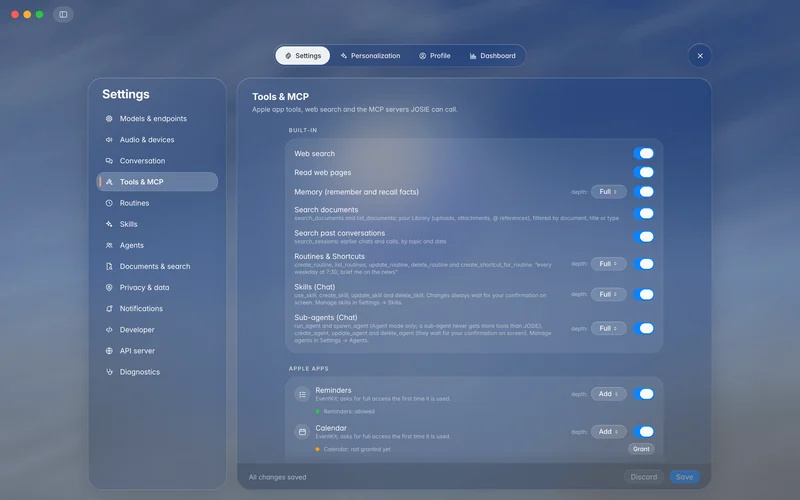This screenshot has width=800, height=500.
Task: Disable Sub-agents (Chat) toggle
Action: click(x=643, y=329)
